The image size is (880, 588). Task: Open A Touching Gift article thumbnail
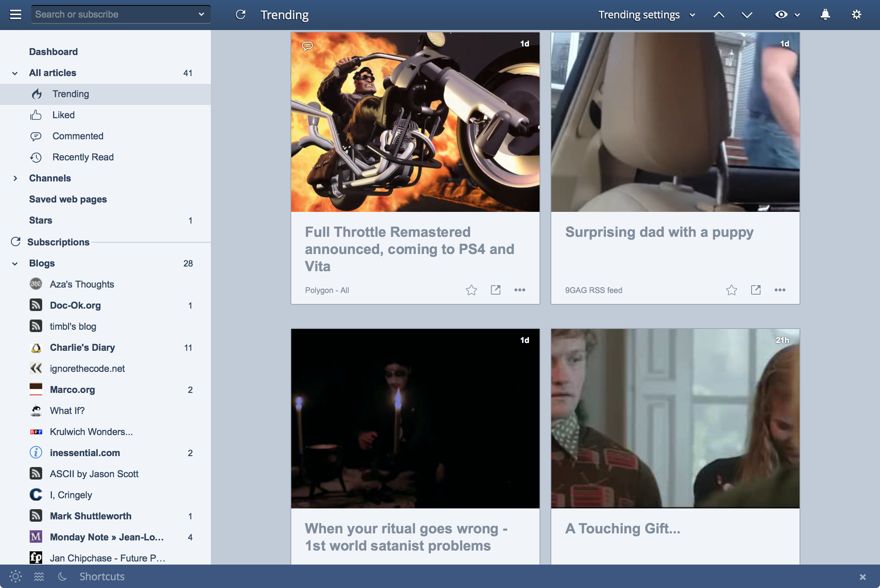(x=675, y=419)
